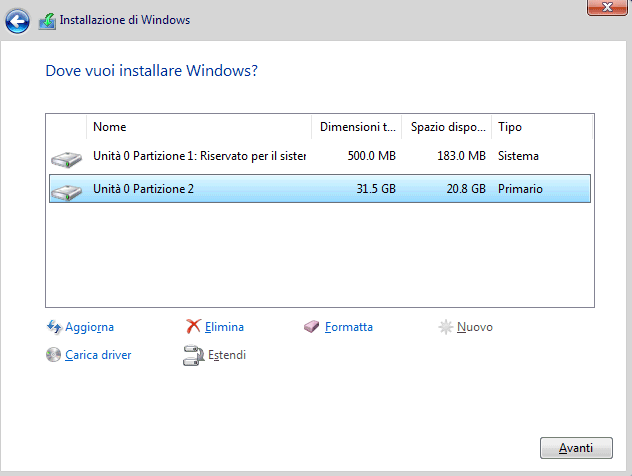Click the drive icon for Partizione 1
This screenshot has width=632, height=476.
pos(67,159)
